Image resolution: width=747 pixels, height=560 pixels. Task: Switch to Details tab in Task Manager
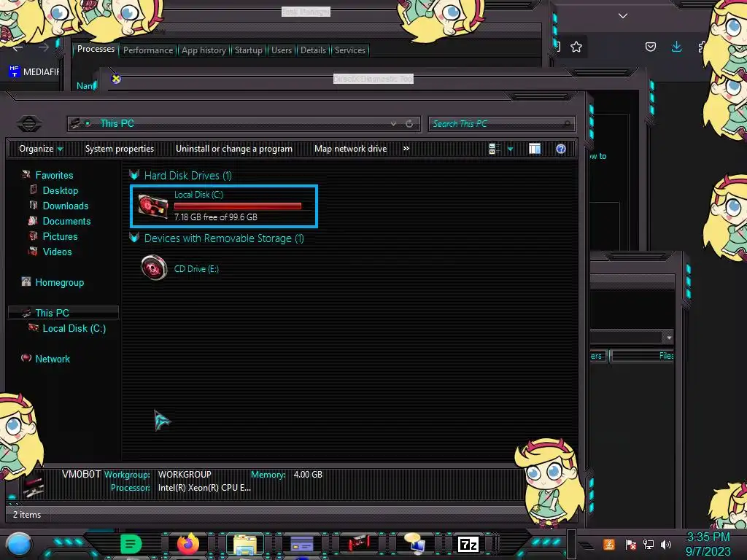coord(313,50)
